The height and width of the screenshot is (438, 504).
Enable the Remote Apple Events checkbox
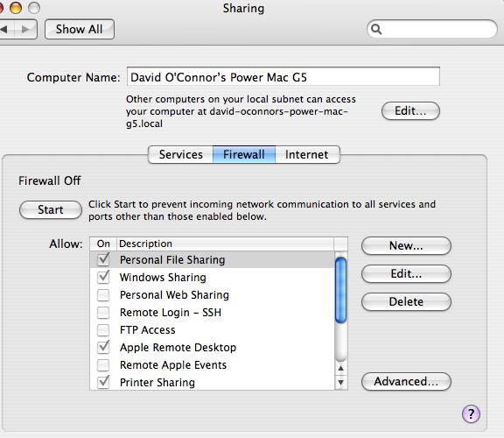(103, 365)
